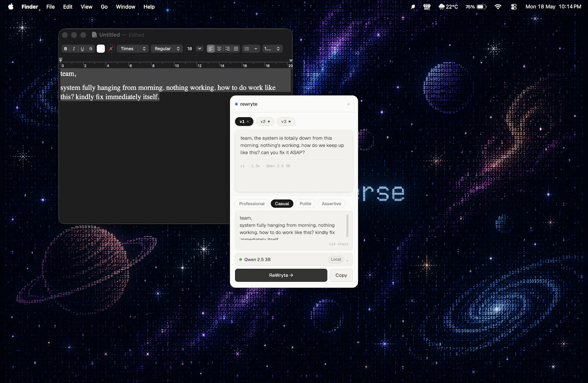Viewport: 588px width, 383px height.
Task: Open the Regular typeface dropdown
Action: (x=167, y=49)
